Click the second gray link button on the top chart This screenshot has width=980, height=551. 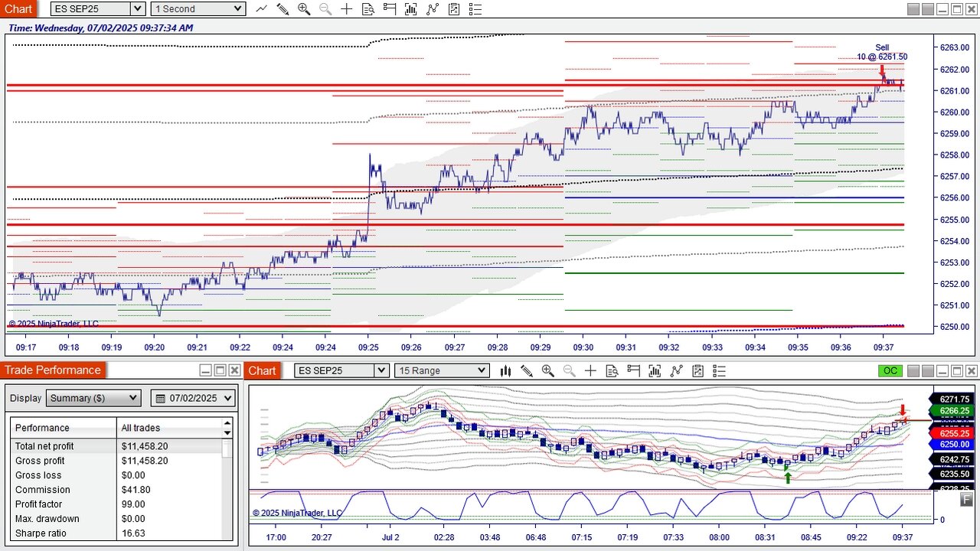tap(928, 9)
